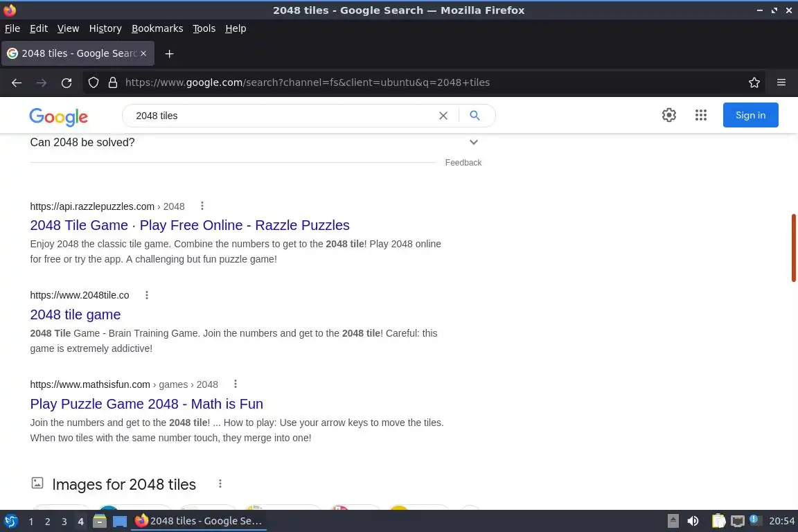Open a new tab with the plus icon

[170, 53]
